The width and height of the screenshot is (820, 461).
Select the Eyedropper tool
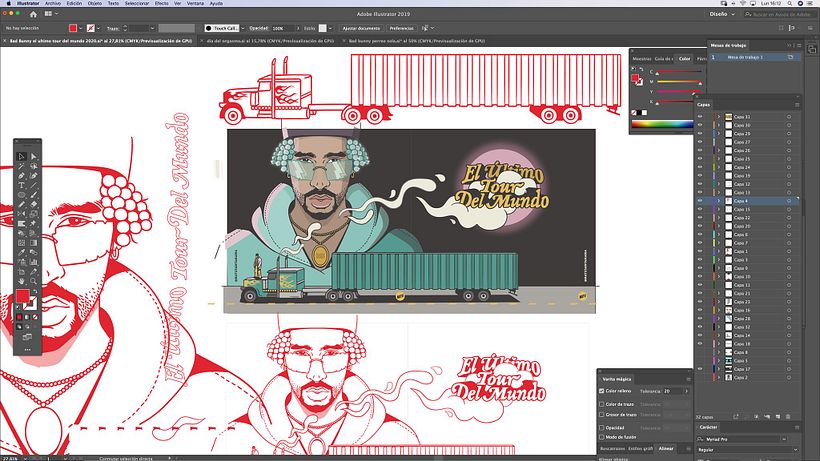(x=21, y=252)
